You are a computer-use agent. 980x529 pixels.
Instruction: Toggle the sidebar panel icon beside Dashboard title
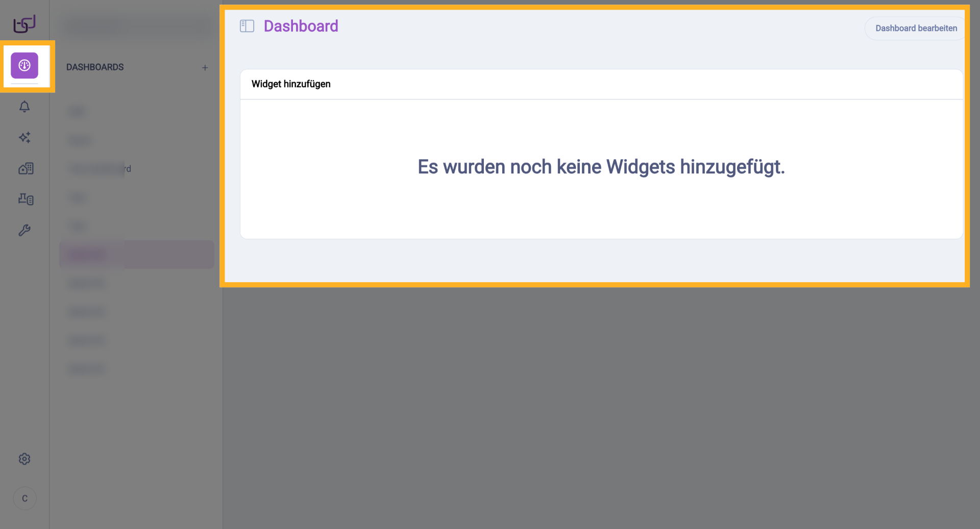pyautogui.click(x=247, y=26)
